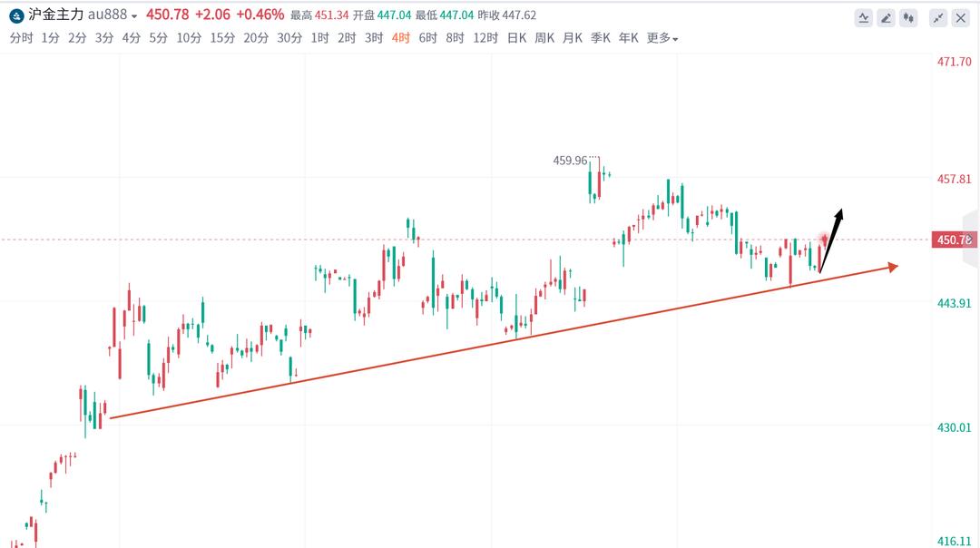Select the currently active 4时 tab
Viewport: 980px width, 548px height.
pyautogui.click(x=401, y=38)
